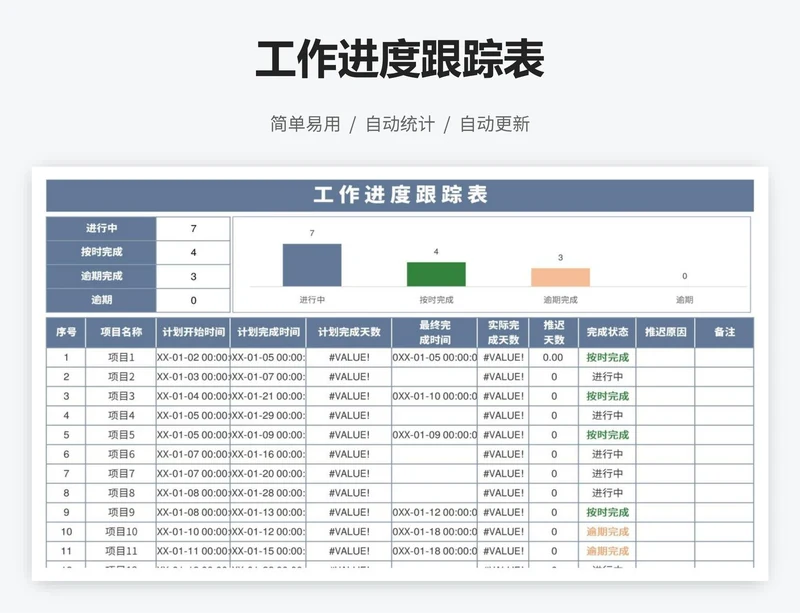This screenshot has height=613, width=800.
Task: Select the green 按时完成 status of 项目1
Action: (609, 359)
